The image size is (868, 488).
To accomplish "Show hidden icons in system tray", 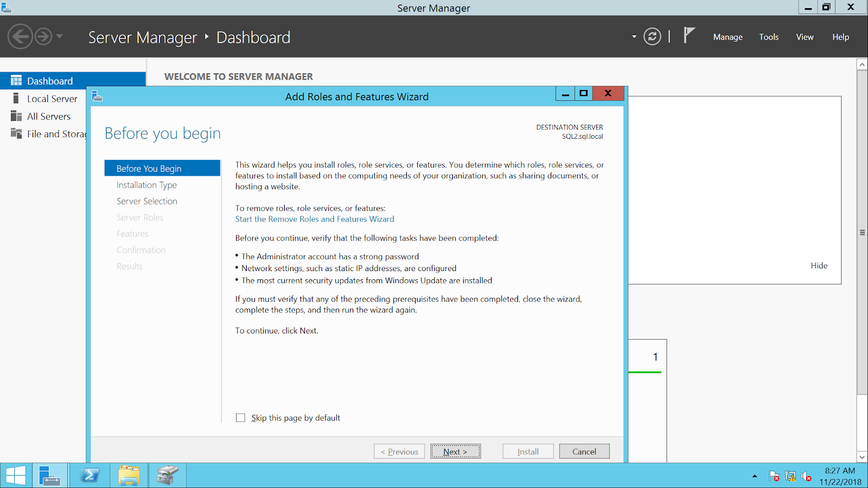I will (x=754, y=476).
